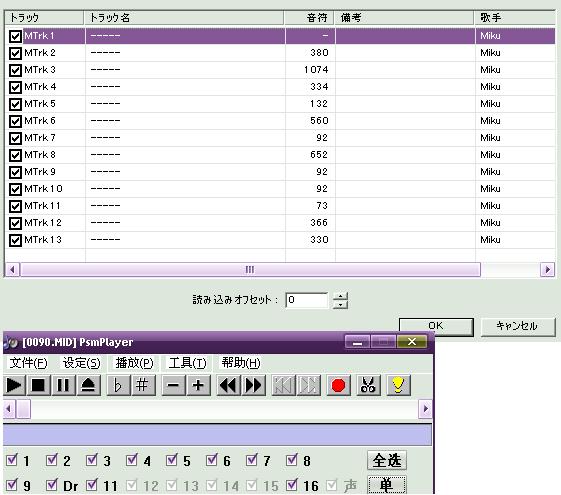Select the MTrk 12 row label
The width and height of the screenshot is (561, 495).
(x=43, y=223)
